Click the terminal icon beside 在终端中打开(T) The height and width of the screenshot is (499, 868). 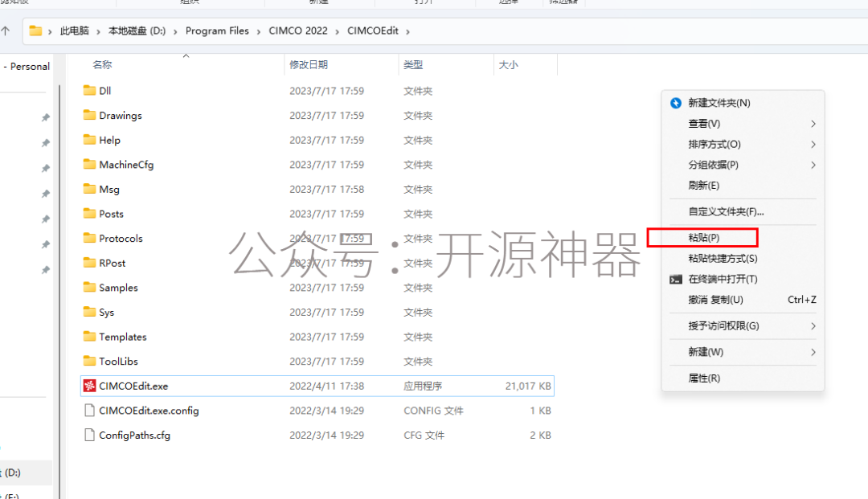(x=676, y=280)
